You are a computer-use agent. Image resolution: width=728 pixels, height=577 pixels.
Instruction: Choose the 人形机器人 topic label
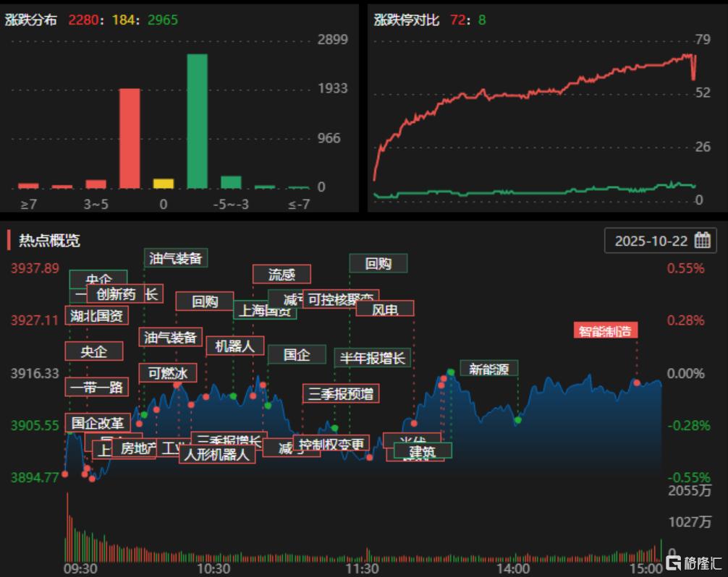coord(216,454)
